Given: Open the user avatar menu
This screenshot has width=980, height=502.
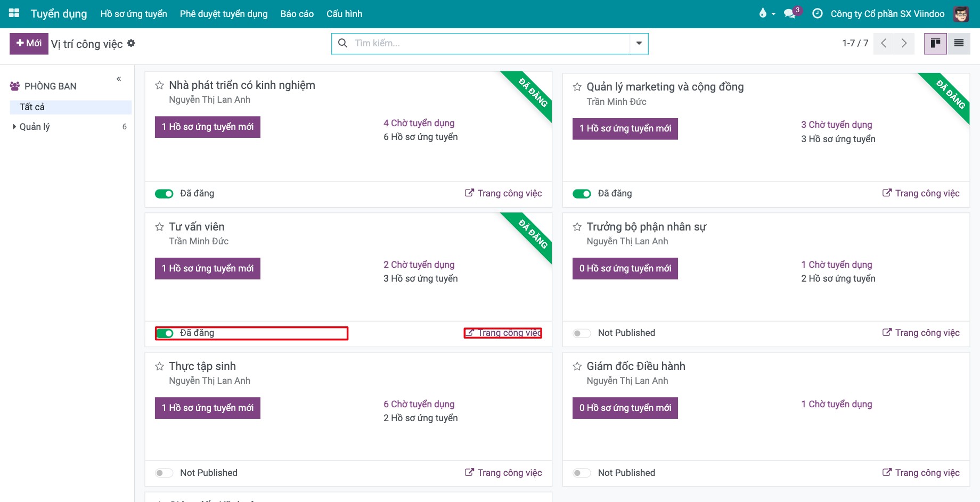Looking at the screenshot, I should [961, 14].
